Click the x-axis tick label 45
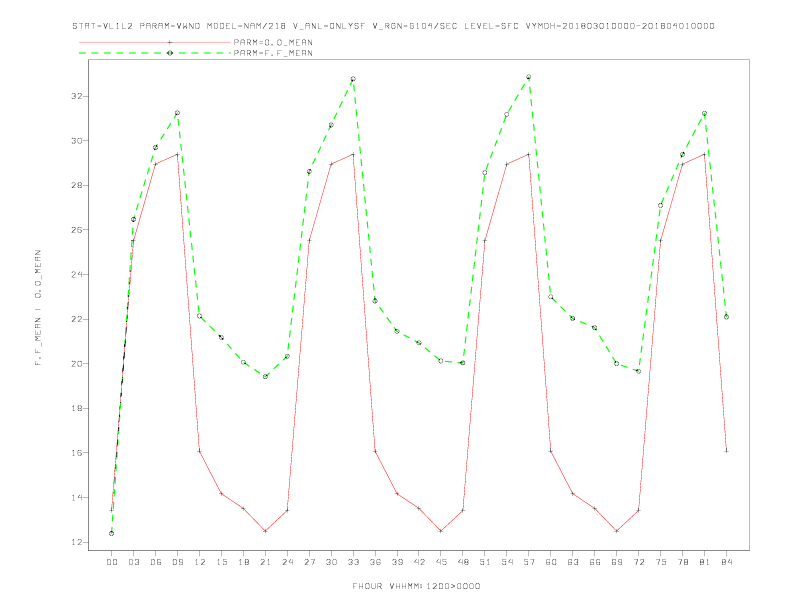792x612 pixels. pos(441,562)
